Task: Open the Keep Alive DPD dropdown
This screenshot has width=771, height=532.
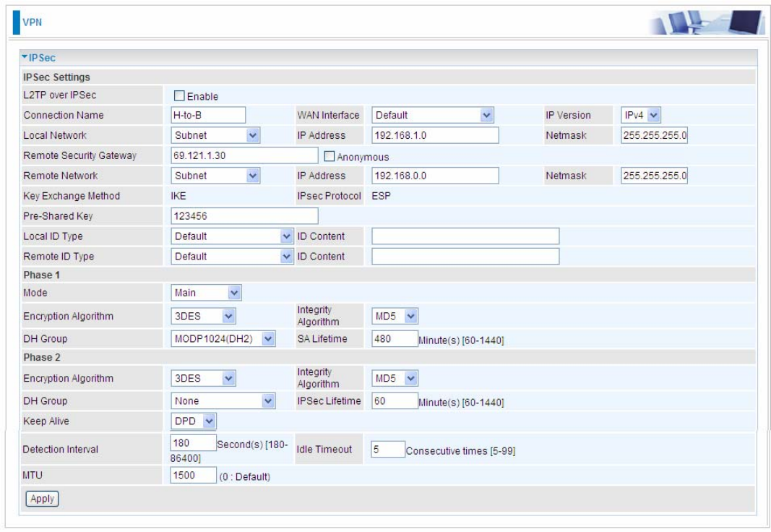Action: 193,421
